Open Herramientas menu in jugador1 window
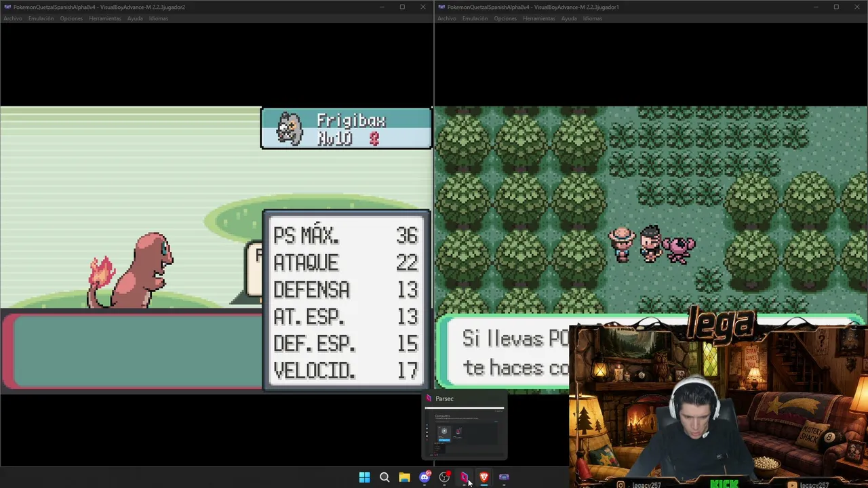Image resolution: width=868 pixels, height=488 pixels. pyautogui.click(x=539, y=18)
